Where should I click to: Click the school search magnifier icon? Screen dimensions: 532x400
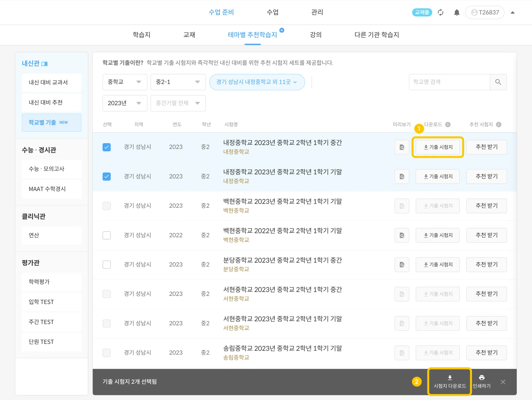pyautogui.click(x=498, y=82)
